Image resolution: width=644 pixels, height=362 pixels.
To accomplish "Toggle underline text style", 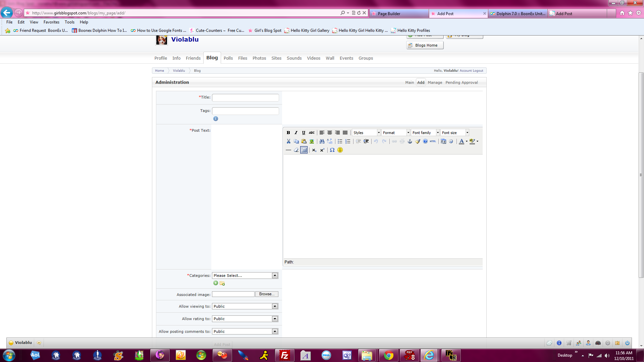I will click(x=304, y=133).
